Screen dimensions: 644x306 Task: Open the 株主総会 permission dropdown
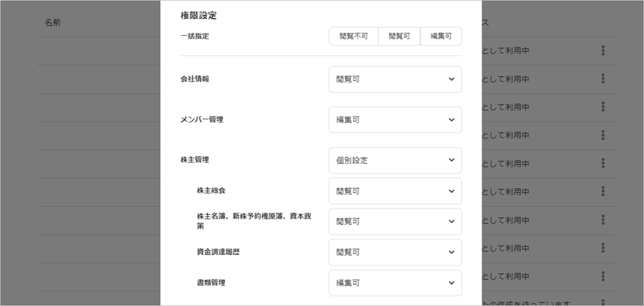coord(395,191)
